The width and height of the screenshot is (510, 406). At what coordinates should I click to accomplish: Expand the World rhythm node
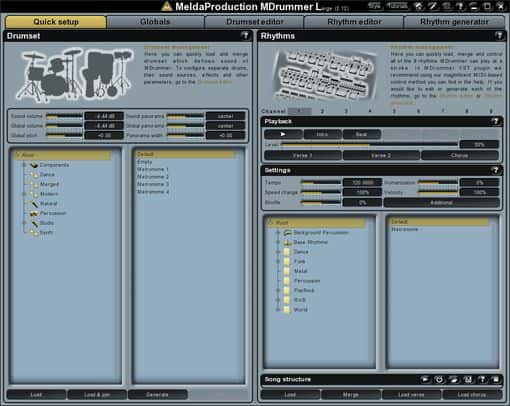tap(278, 310)
